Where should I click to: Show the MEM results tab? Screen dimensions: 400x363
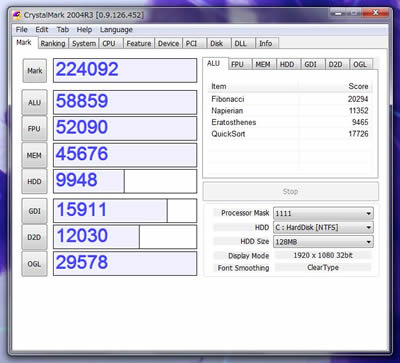(263, 64)
